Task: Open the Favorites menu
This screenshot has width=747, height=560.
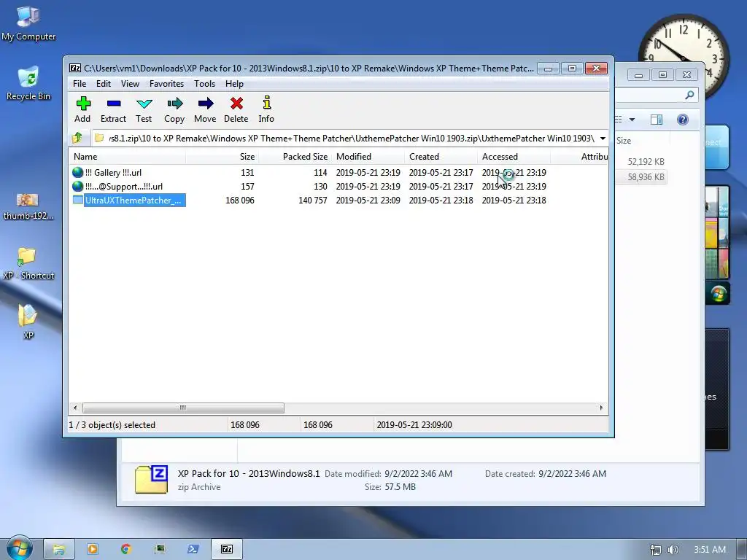Action: click(167, 84)
